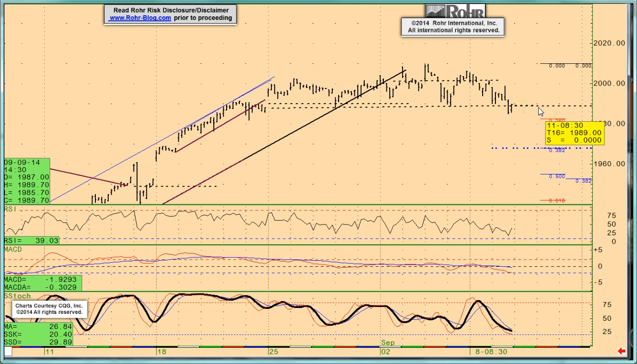Click the Charts Courtesy CQG notice
The width and height of the screenshot is (637, 364).
[49, 308]
